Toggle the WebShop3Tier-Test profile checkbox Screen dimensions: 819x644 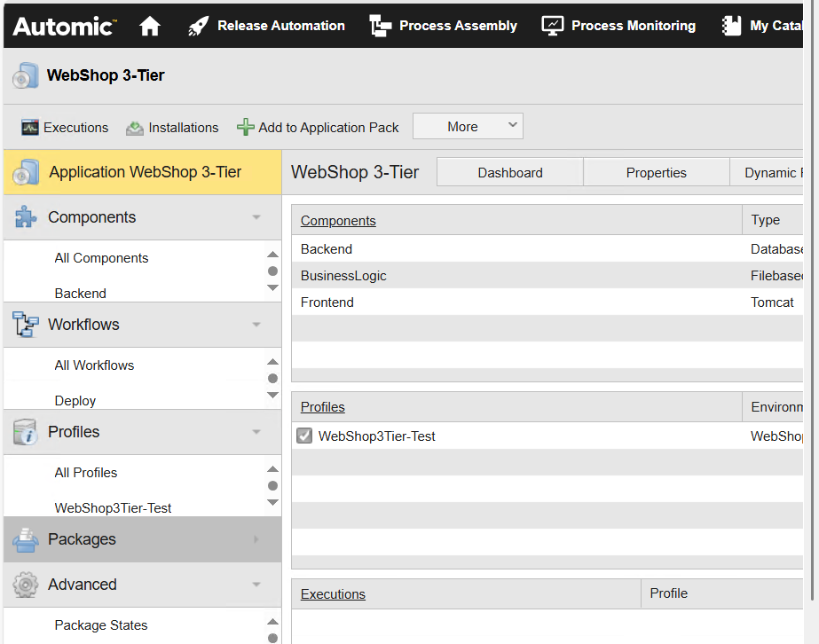[304, 436]
